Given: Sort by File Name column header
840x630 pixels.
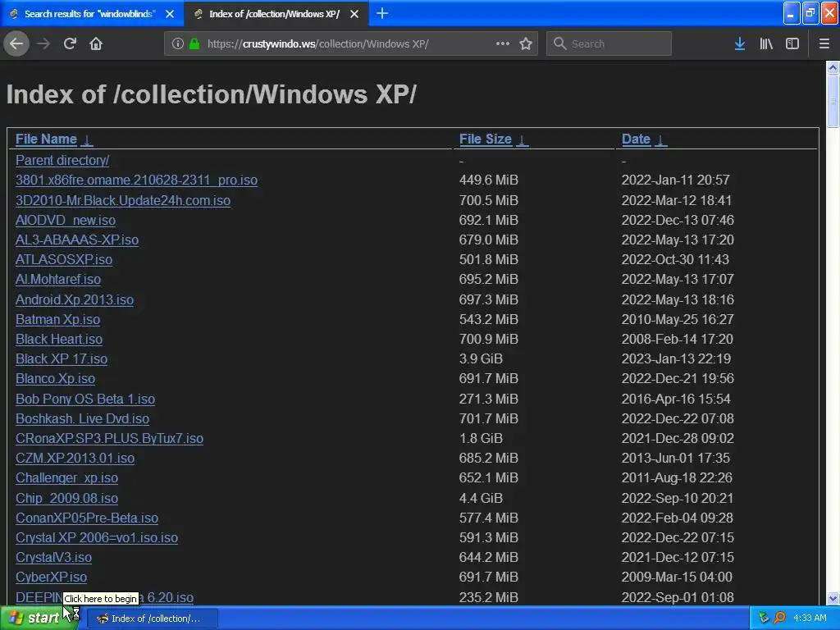Looking at the screenshot, I should pos(46,139).
